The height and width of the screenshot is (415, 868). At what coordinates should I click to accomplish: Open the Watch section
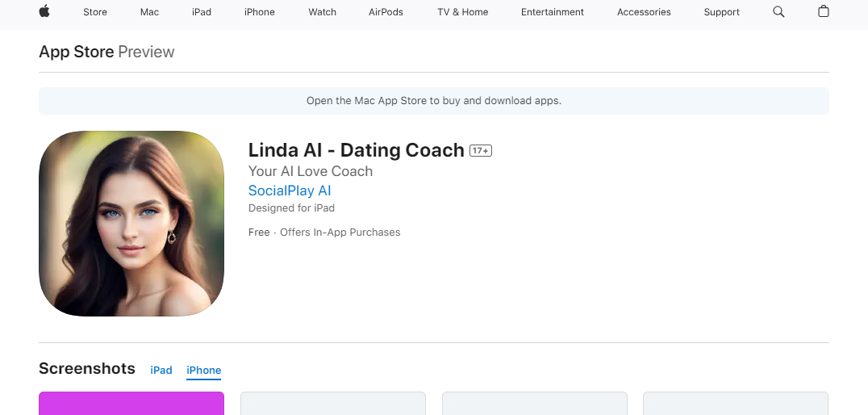(322, 12)
